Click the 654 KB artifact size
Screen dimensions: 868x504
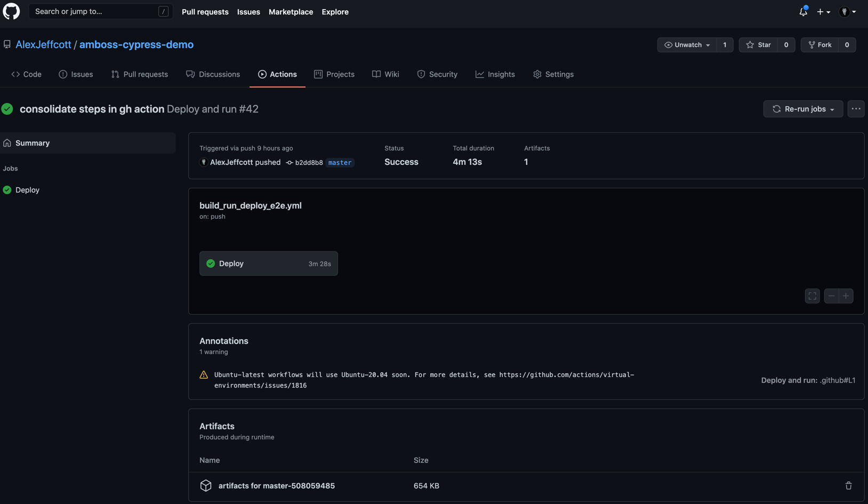pos(427,486)
